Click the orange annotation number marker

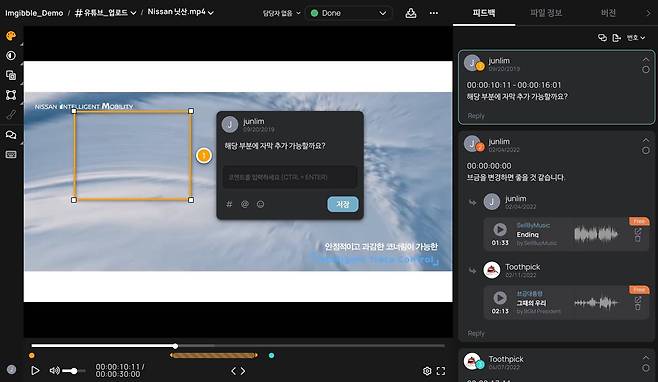point(204,156)
